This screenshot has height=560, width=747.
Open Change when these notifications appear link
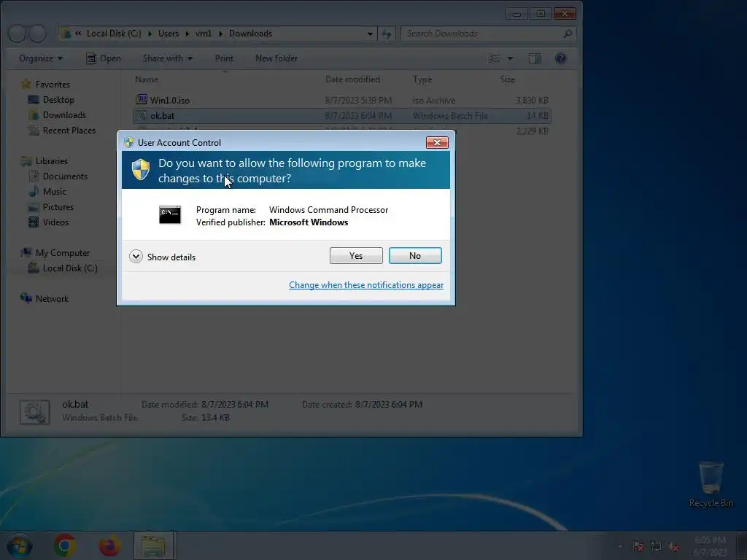pyautogui.click(x=366, y=285)
